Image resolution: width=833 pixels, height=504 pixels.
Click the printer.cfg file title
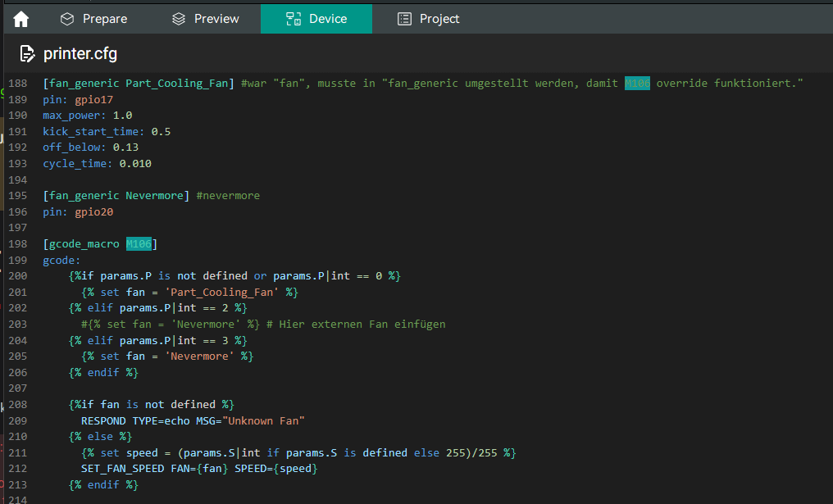coord(80,54)
